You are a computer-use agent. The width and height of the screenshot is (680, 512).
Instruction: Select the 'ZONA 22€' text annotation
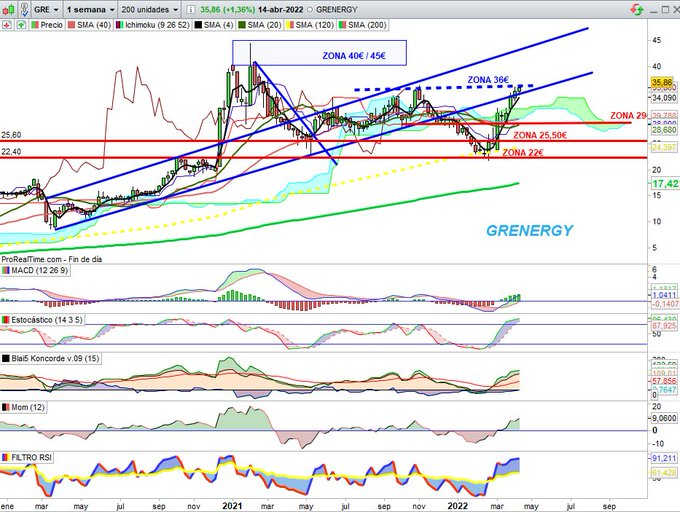coord(524,153)
